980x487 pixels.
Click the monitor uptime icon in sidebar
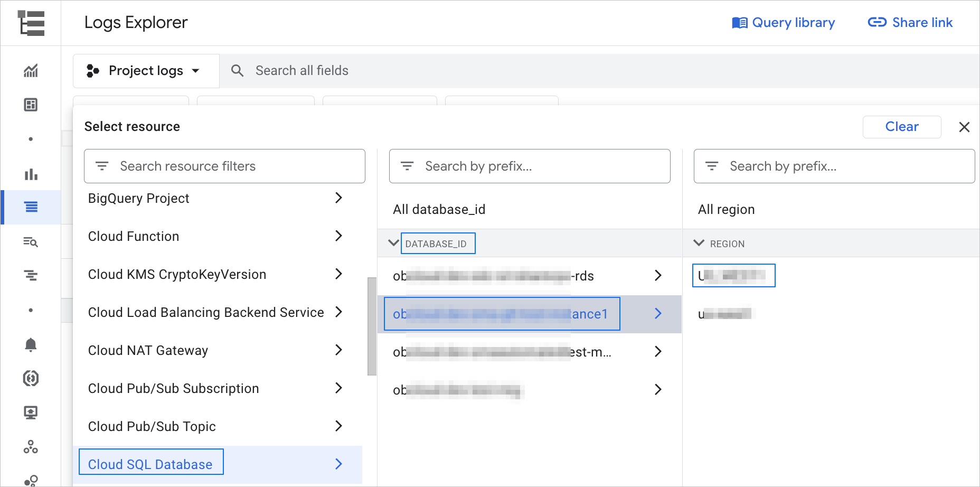click(x=31, y=413)
